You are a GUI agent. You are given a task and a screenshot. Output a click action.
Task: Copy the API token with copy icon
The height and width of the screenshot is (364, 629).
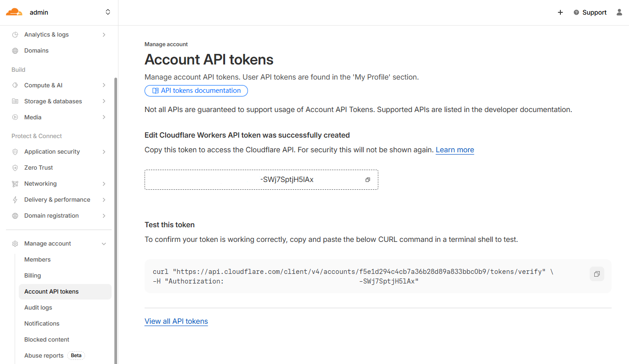pyautogui.click(x=367, y=180)
